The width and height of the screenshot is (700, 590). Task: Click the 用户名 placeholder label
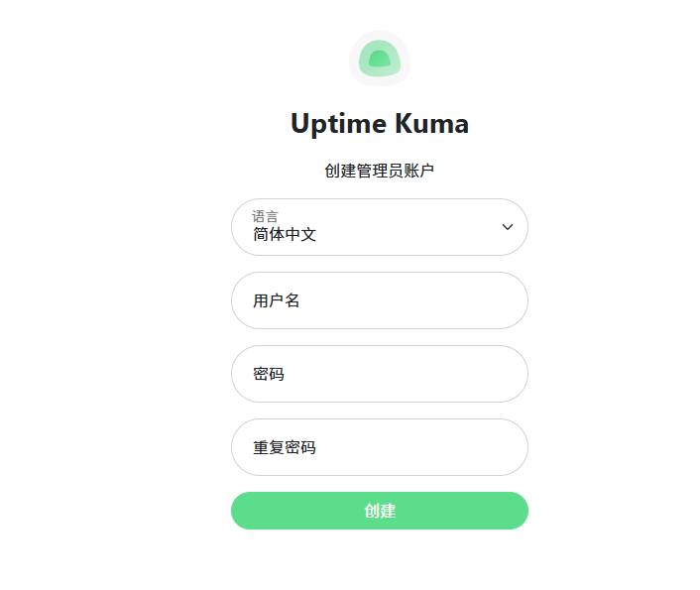[x=276, y=300]
